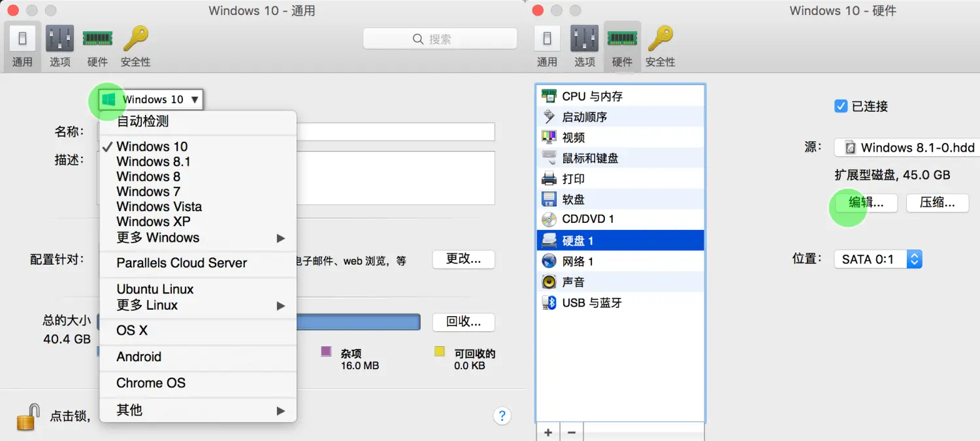Screen dimensions: 980x441
Task: Select 打印 printer item
Action: [x=621, y=178]
